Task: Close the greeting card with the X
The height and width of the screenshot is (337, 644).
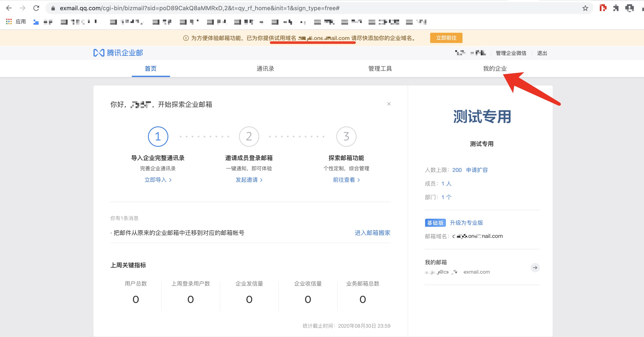Action: (389, 104)
